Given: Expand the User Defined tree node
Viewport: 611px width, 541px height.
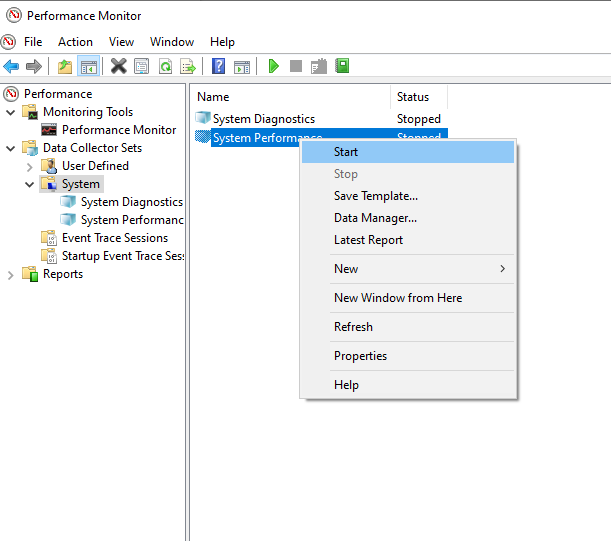Looking at the screenshot, I should point(30,167).
